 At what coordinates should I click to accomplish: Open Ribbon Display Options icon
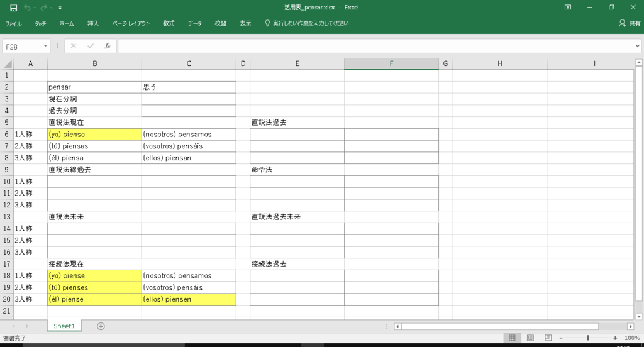(568, 7)
